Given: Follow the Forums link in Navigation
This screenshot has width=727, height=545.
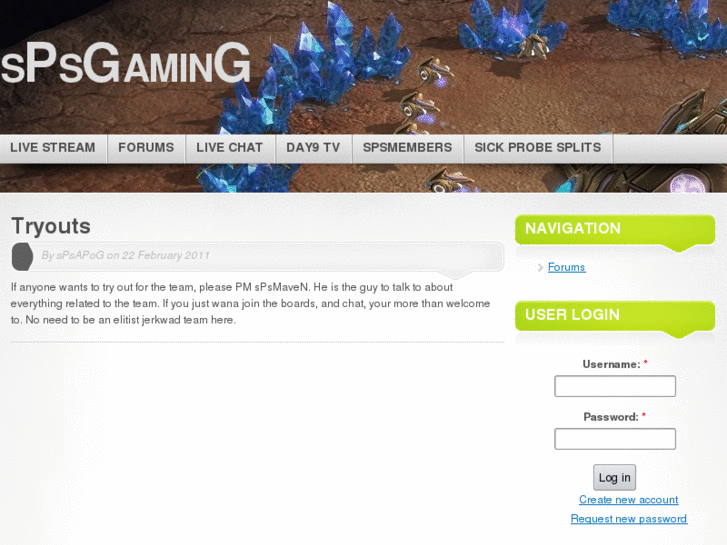Looking at the screenshot, I should click(567, 267).
